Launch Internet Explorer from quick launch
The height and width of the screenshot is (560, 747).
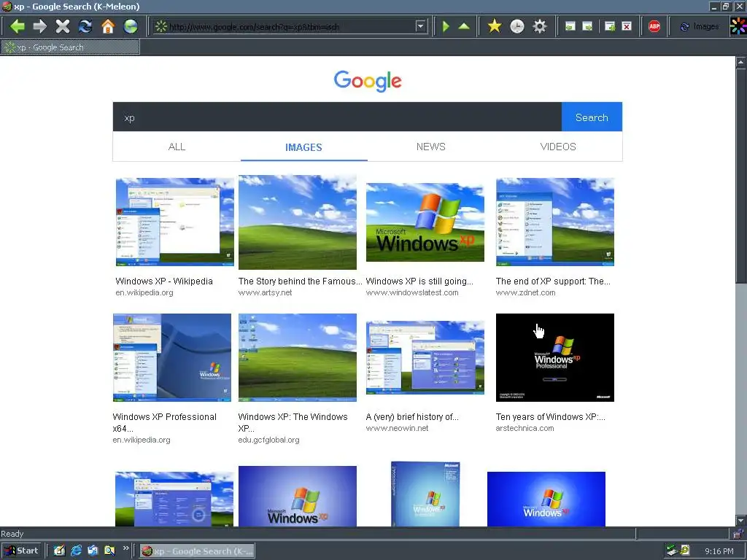[76, 551]
